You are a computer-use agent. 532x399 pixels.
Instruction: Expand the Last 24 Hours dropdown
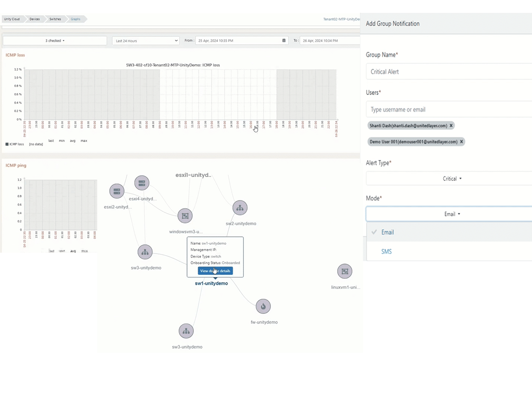145,41
